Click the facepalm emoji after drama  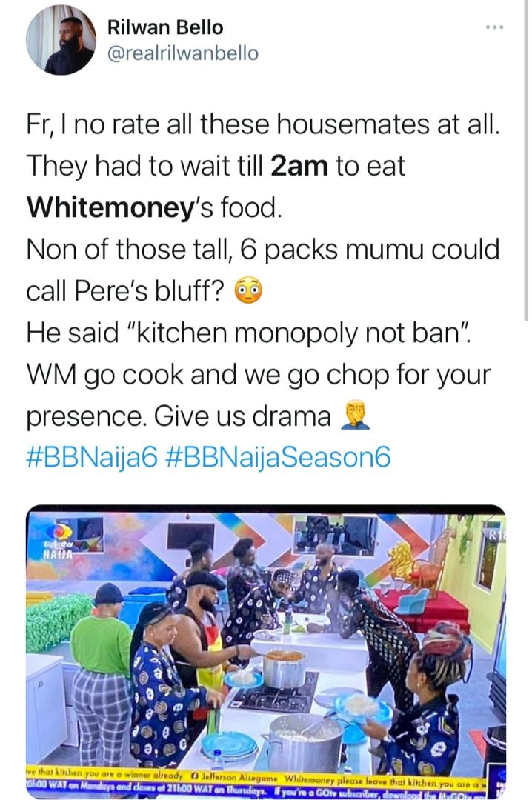tap(356, 416)
